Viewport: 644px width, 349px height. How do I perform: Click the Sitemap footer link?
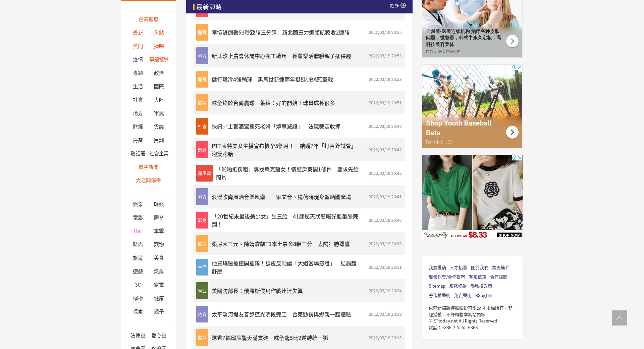(x=437, y=286)
